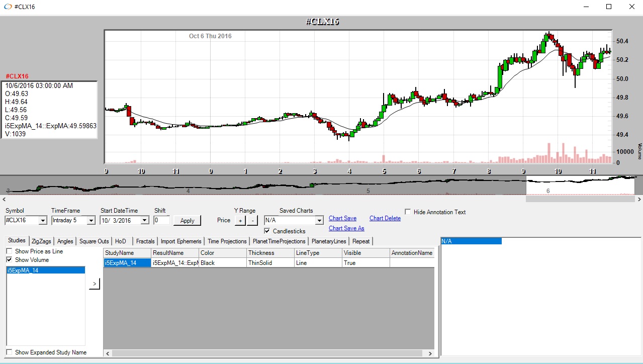Maximize the #CLX16 window
Viewport: 643px width, 364px height.
click(x=609, y=7)
